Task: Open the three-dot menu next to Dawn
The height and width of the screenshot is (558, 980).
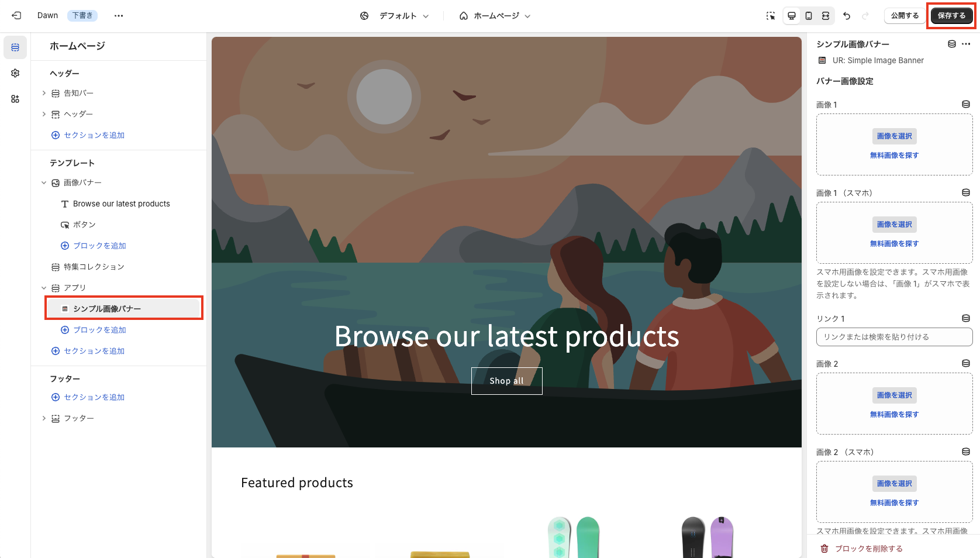Action: coord(119,16)
